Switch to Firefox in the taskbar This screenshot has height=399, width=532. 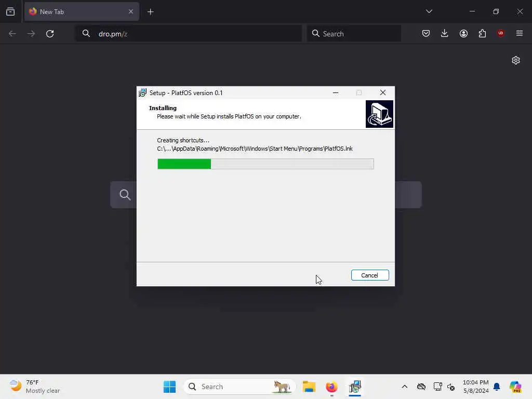(x=331, y=387)
